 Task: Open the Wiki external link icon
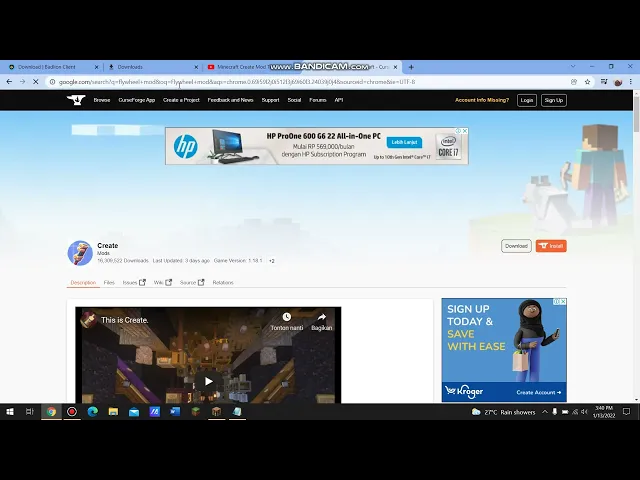click(x=169, y=282)
